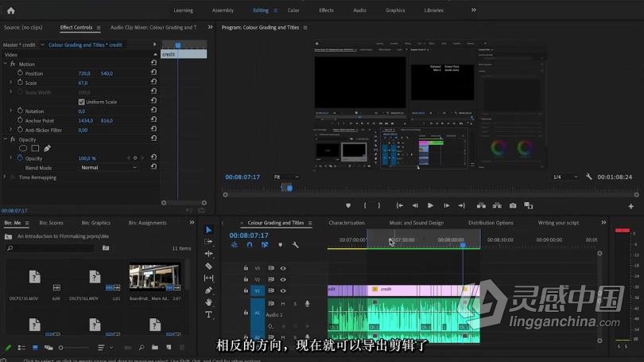Toggle Rotation animation stopwatch
Screen dimensions: 644x362
(x=20, y=111)
